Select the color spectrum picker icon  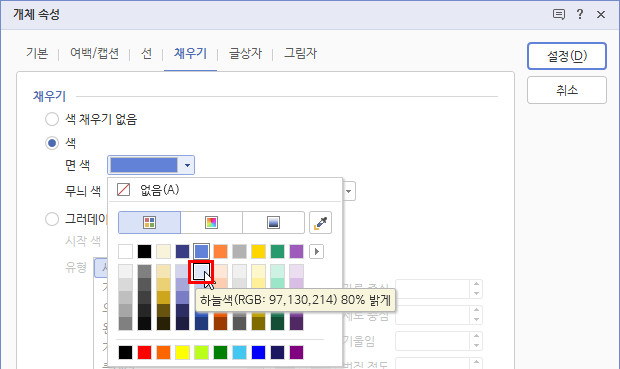tap(212, 222)
